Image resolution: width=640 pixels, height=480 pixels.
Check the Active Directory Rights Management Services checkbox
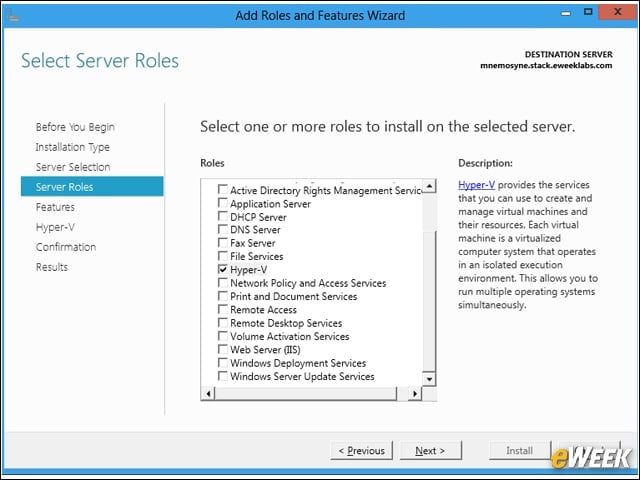pos(223,189)
